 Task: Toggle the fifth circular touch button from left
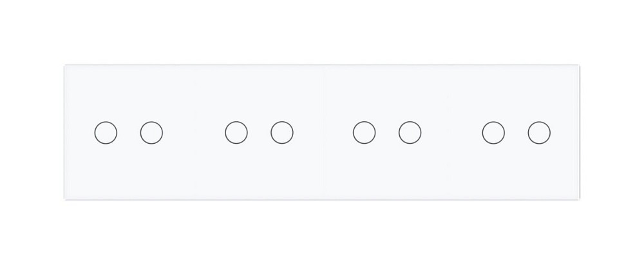click(365, 133)
